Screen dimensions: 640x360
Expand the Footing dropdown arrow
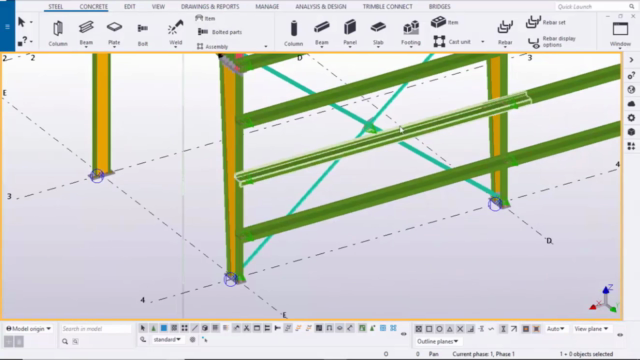(x=411, y=48)
